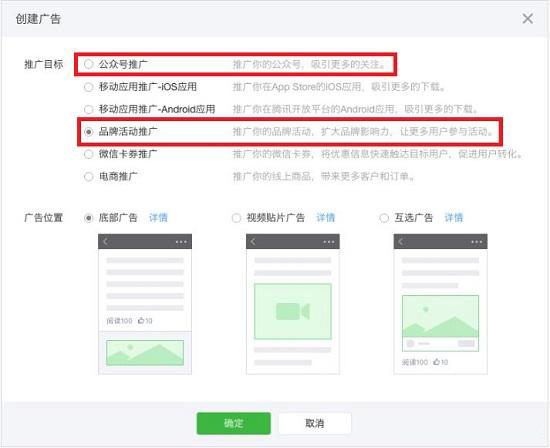Image resolution: width=550 pixels, height=448 pixels.
Task: Select the 品牌活动推广 radio option
Action: click(88, 132)
